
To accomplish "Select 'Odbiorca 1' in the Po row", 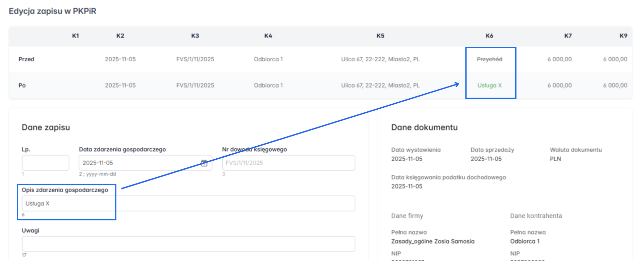I will pyautogui.click(x=268, y=85).
